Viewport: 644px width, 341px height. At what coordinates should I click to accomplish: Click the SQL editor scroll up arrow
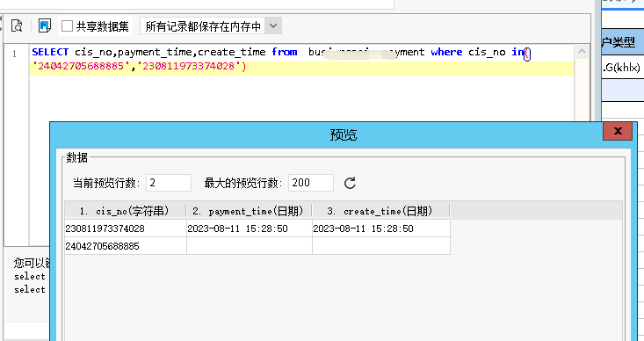point(582,52)
